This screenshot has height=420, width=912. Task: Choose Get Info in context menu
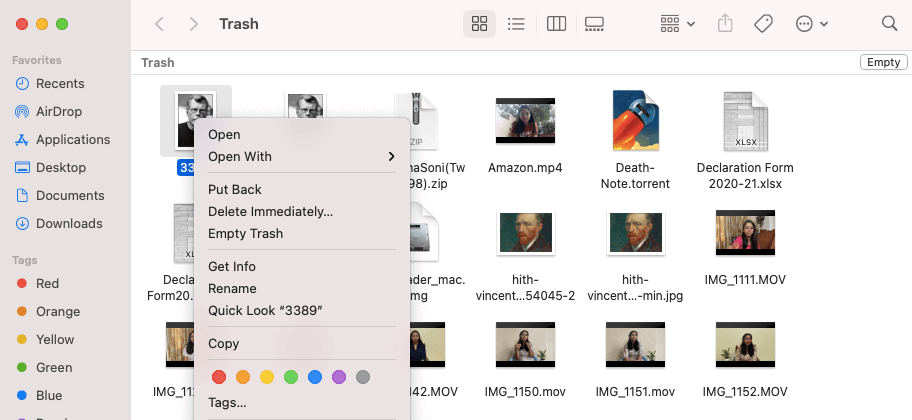coord(232,266)
